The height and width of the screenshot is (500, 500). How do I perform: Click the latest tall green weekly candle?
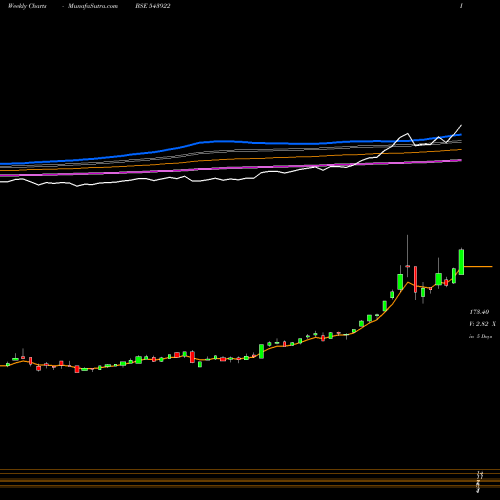point(461,262)
